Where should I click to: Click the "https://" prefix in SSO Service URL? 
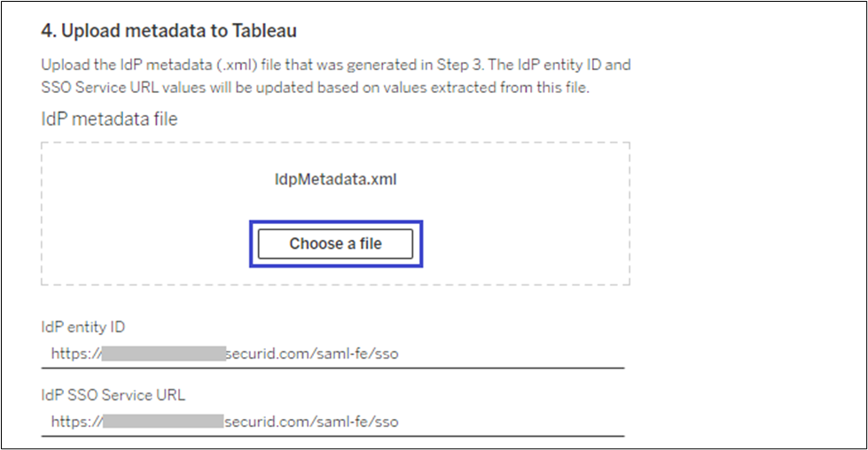(x=75, y=422)
